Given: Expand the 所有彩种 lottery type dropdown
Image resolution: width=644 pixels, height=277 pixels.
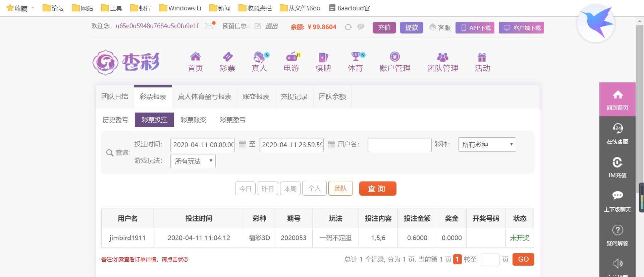Looking at the screenshot, I should tap(487, 145).
